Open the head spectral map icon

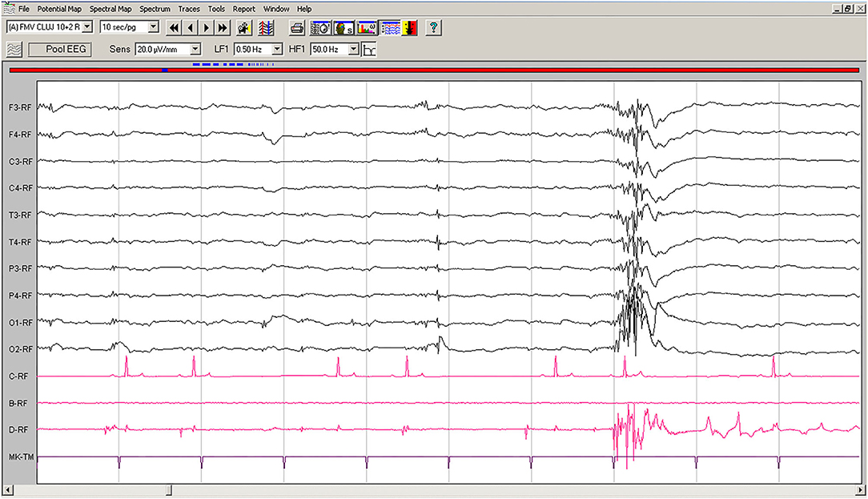coord(344,28)
